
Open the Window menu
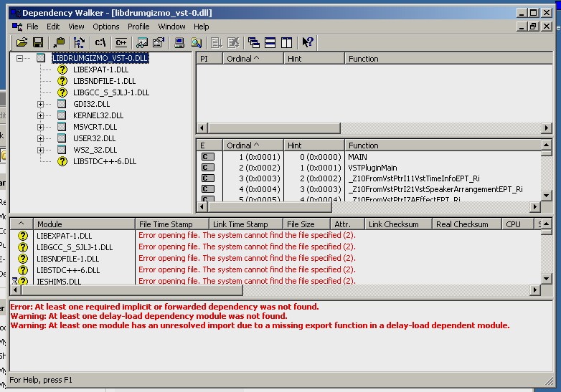pyautogui.click(x=171, y=27)
